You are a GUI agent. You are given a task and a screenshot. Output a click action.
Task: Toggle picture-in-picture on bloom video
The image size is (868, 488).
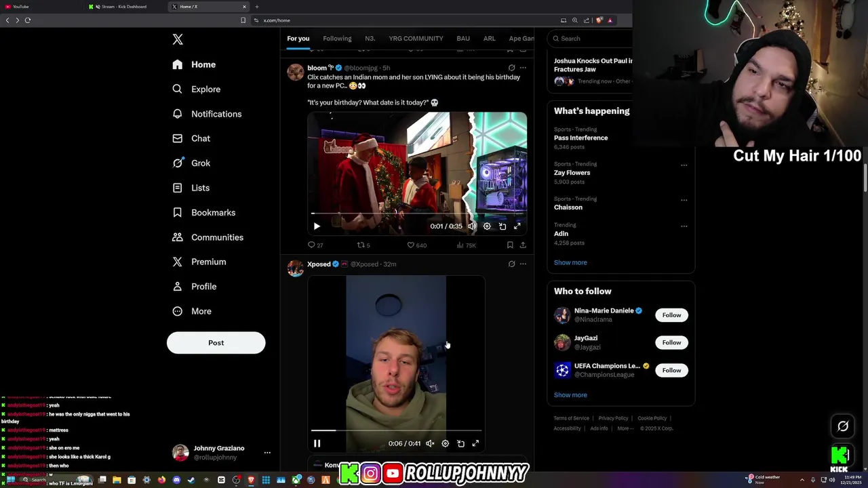click(x=502, y=226)
